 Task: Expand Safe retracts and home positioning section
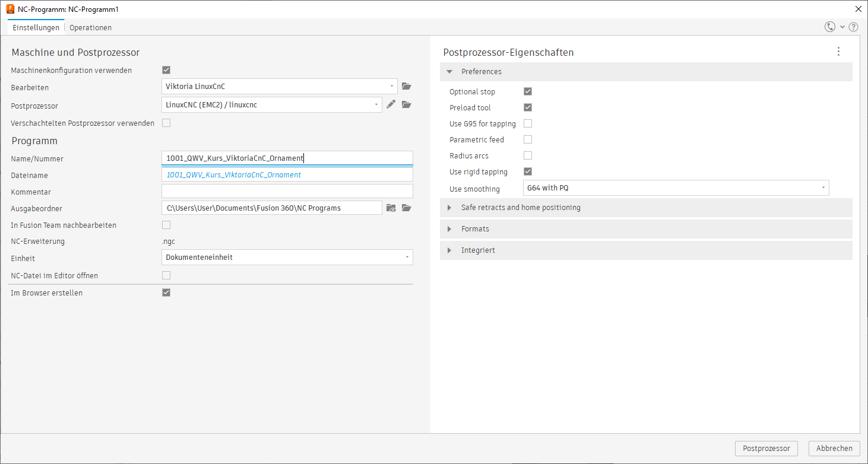point(520,208)
